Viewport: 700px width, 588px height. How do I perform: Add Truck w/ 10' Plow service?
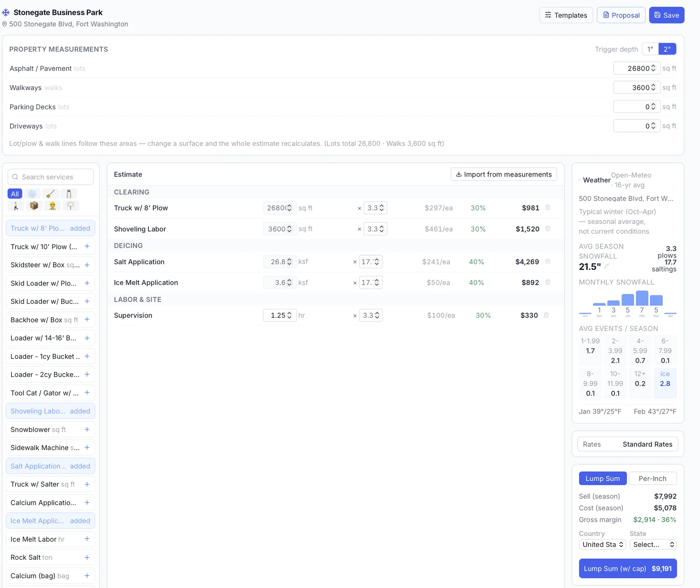[x=87, y=247]
